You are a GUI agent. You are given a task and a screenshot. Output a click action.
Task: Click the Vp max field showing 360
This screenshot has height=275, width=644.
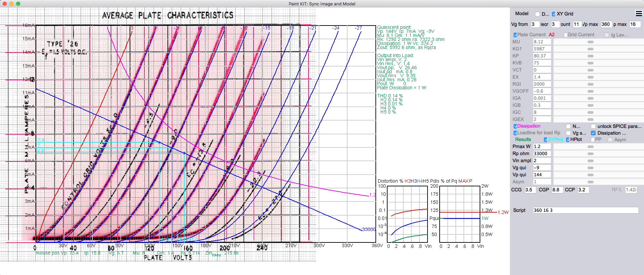click(606, 24)
